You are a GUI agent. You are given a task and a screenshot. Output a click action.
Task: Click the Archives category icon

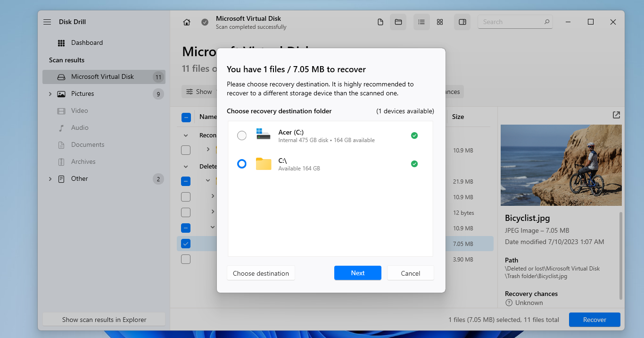[61, 162]
